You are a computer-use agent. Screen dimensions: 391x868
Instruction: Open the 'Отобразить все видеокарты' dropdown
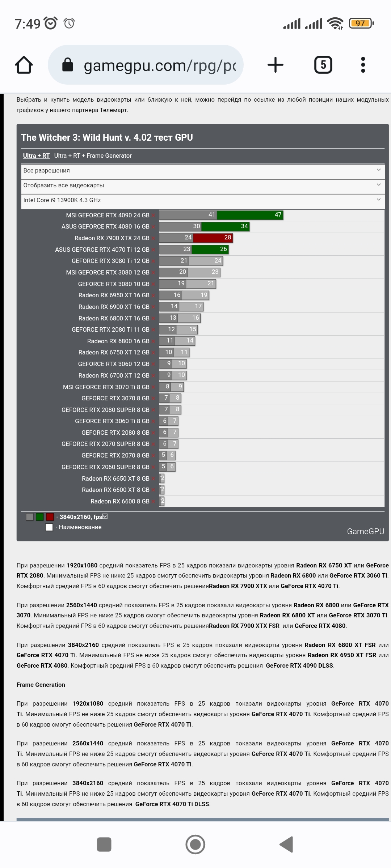[x=202, y=185]
